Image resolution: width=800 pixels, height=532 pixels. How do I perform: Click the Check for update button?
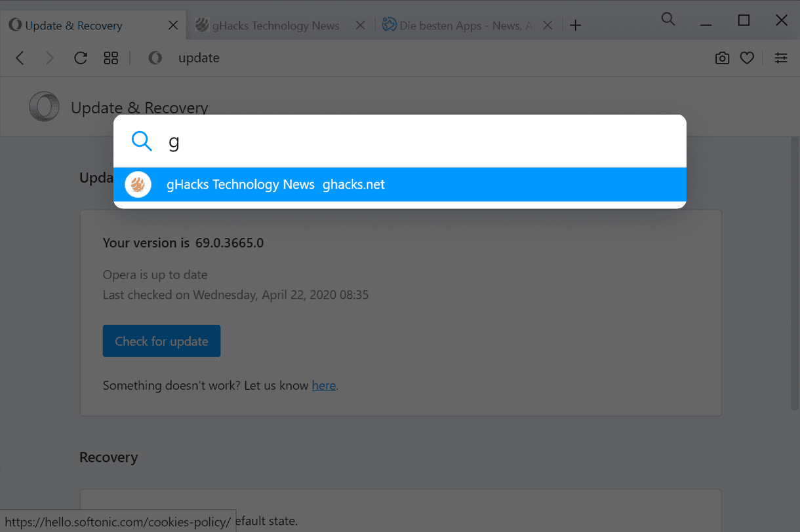[161, 341]
